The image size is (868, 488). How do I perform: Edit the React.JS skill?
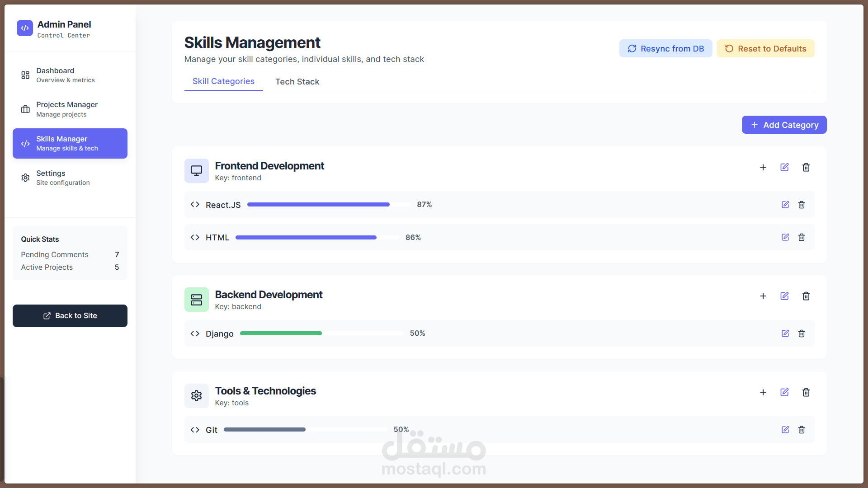pos(785,205)
